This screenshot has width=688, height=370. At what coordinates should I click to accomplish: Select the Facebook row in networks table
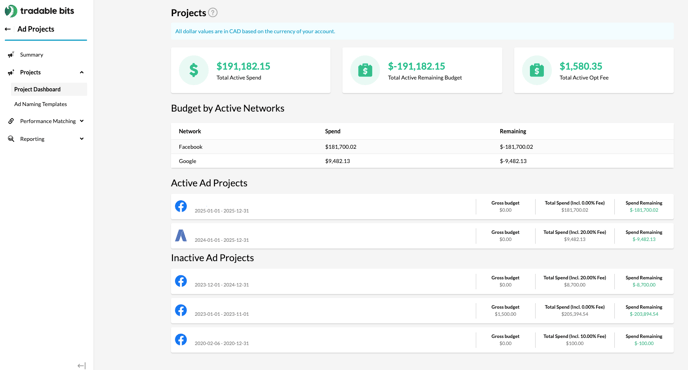click(x=422, y=147)
